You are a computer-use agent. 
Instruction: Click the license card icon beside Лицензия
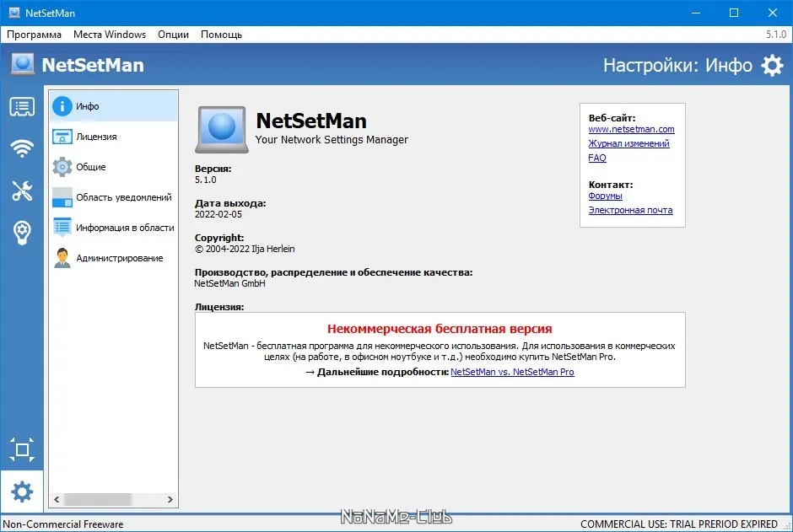(x=62, y=137)
